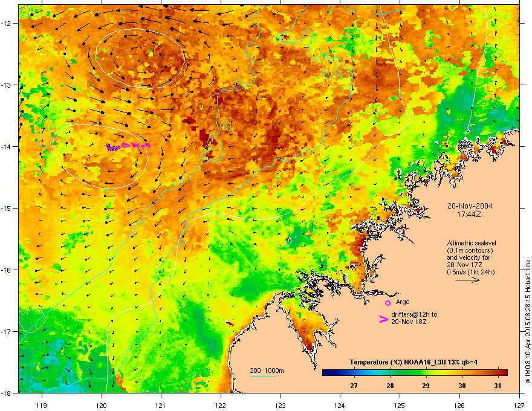Click the "20-Nov 18Z" legend text

click(x=409, y=322)
